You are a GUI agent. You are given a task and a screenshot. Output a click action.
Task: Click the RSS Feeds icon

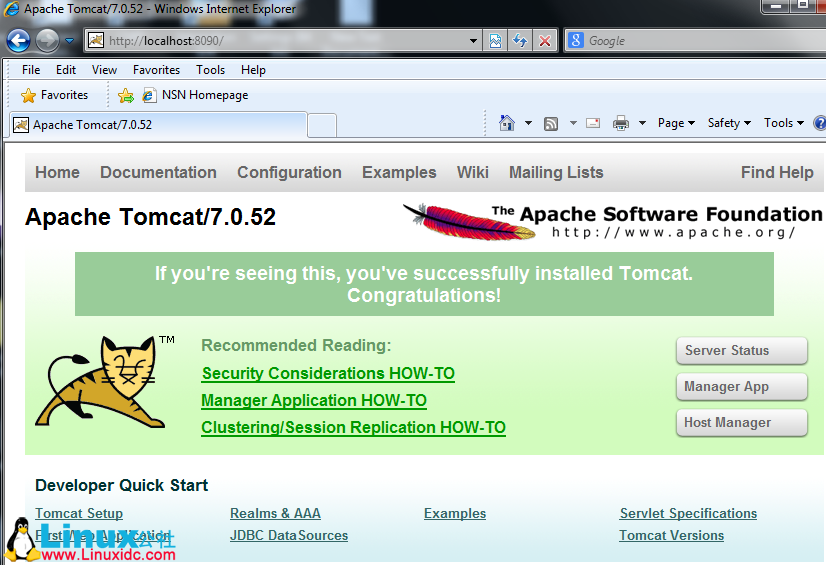coord(551,124)
